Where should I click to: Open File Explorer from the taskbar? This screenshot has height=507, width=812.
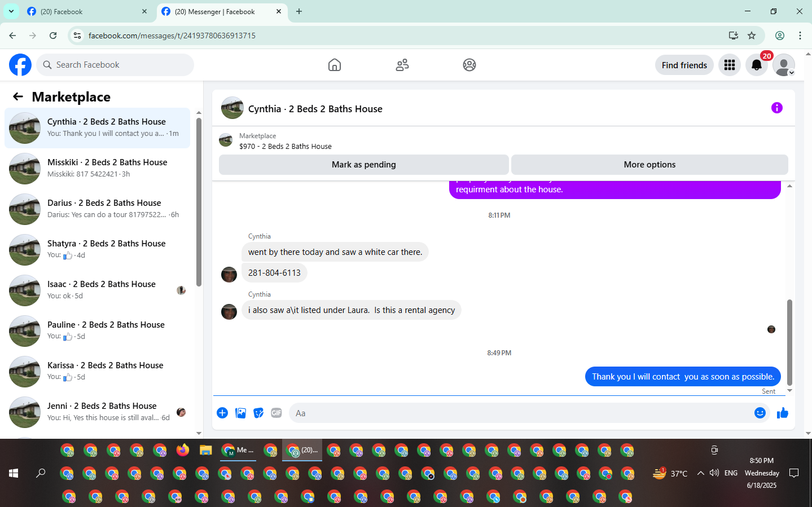pyautogui.click(x=205, y=450)
